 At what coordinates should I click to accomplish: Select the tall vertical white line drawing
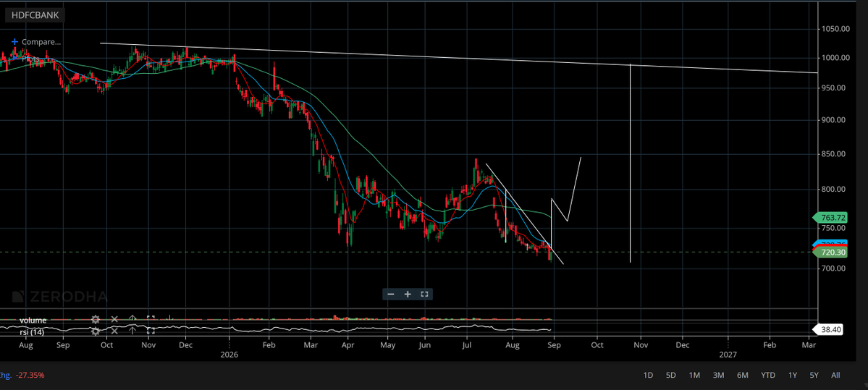[x=630, y=164]
